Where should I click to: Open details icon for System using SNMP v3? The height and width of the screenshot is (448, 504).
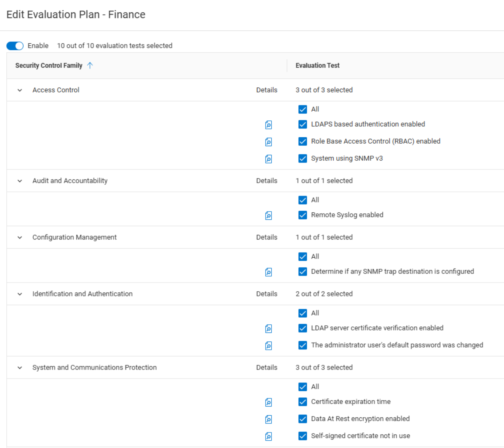(x=268, y=159)
